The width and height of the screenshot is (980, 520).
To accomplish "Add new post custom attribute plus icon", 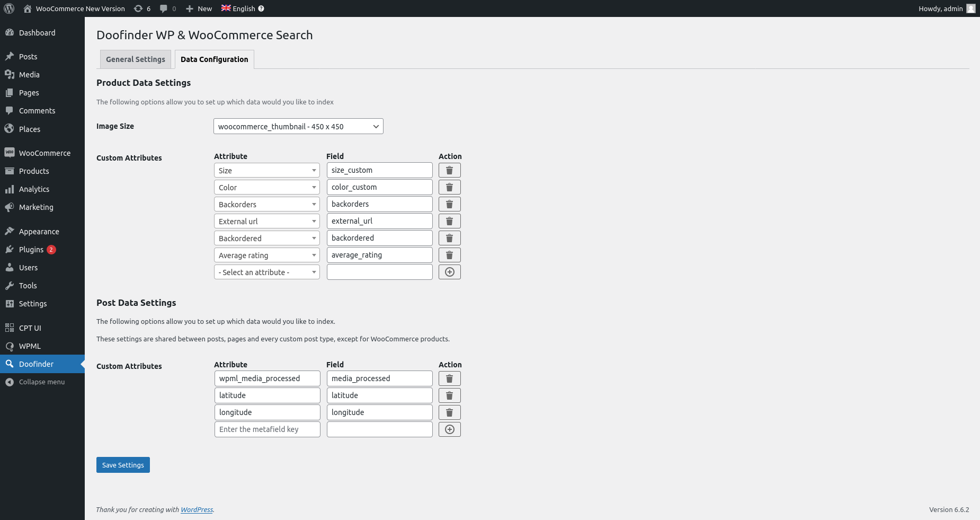I will point(449,429).
